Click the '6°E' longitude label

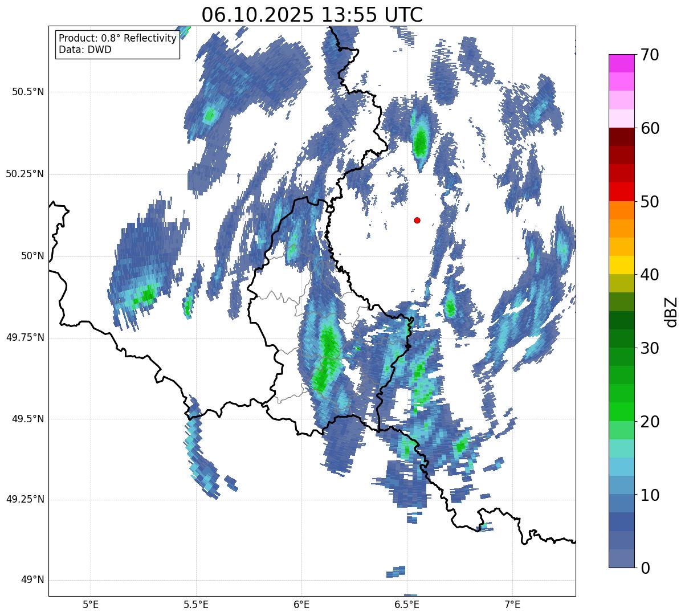(x=301, y=604)
